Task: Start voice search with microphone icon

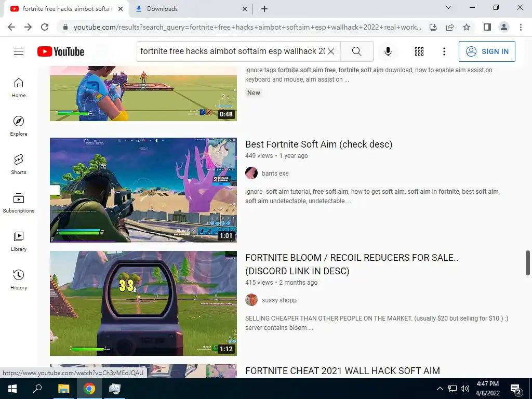Action: pyautogui.click(x=388, y=51)
